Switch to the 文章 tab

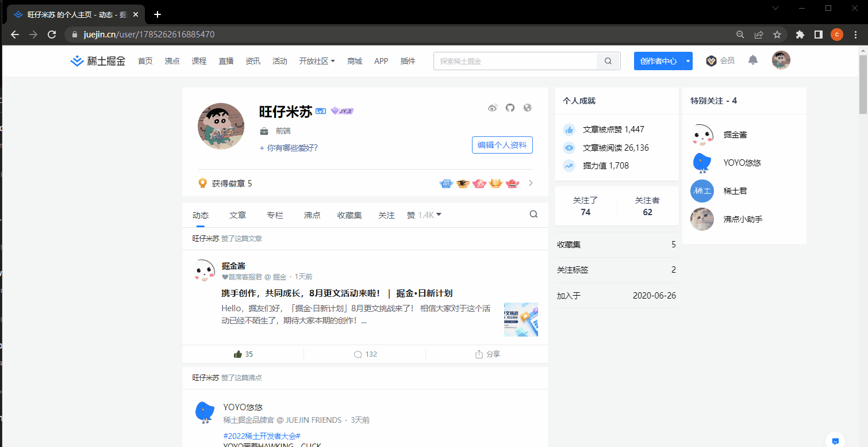237,215
